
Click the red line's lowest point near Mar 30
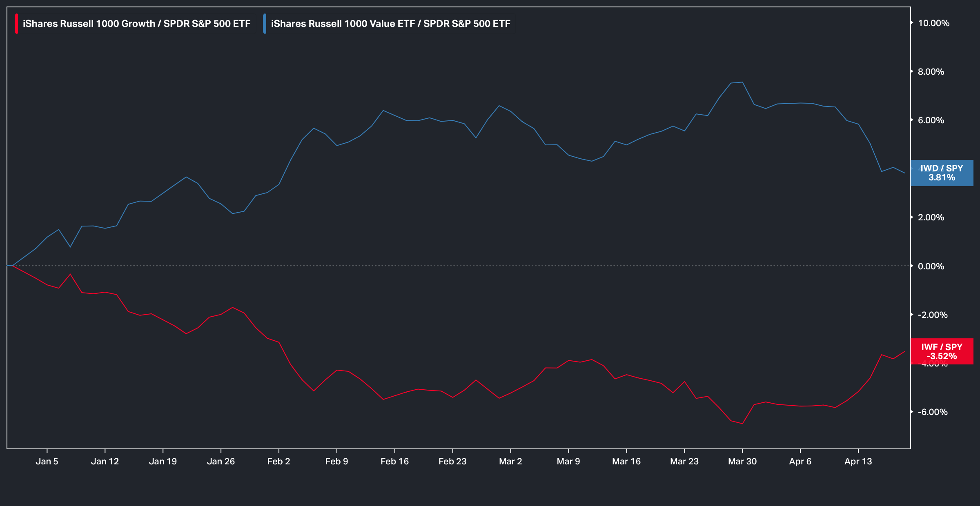(x=742, y=424)
